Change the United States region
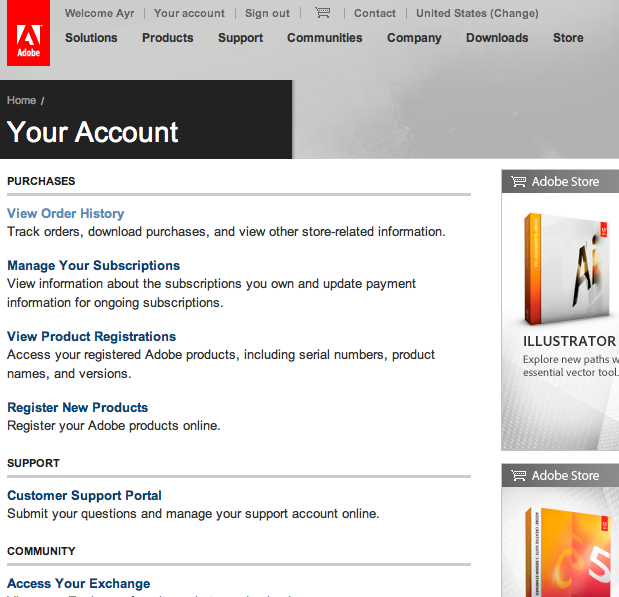This screenshot has width=619, height=597. pos(477,13)
